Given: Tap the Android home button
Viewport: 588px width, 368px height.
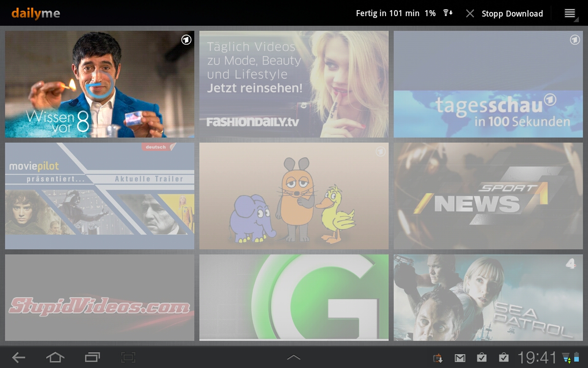Looking at the screenshot, I should tap(55, 357).
